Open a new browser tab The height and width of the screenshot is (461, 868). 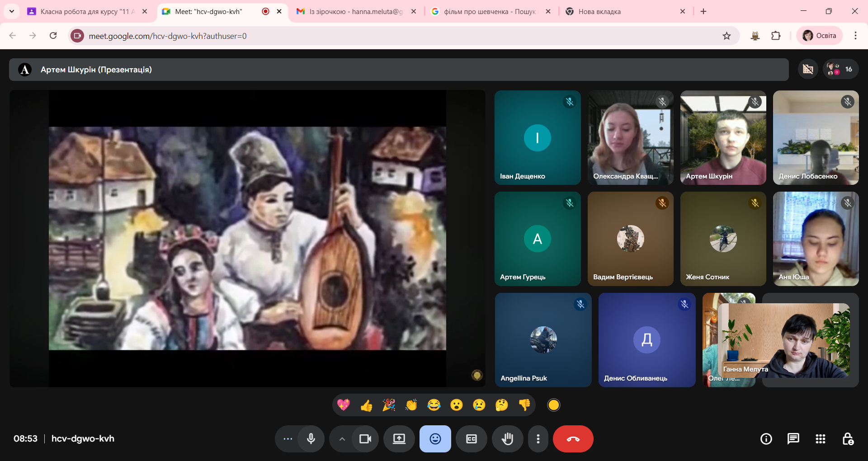(x=703, y=11)
